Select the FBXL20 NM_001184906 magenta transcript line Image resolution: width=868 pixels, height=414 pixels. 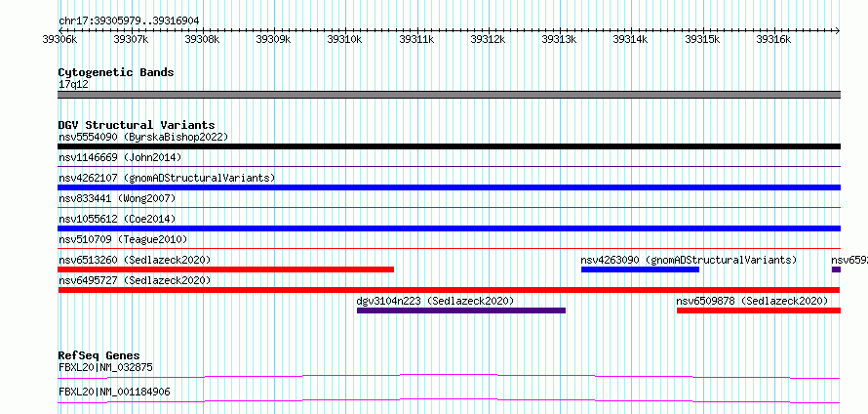[x=449, y=401]
